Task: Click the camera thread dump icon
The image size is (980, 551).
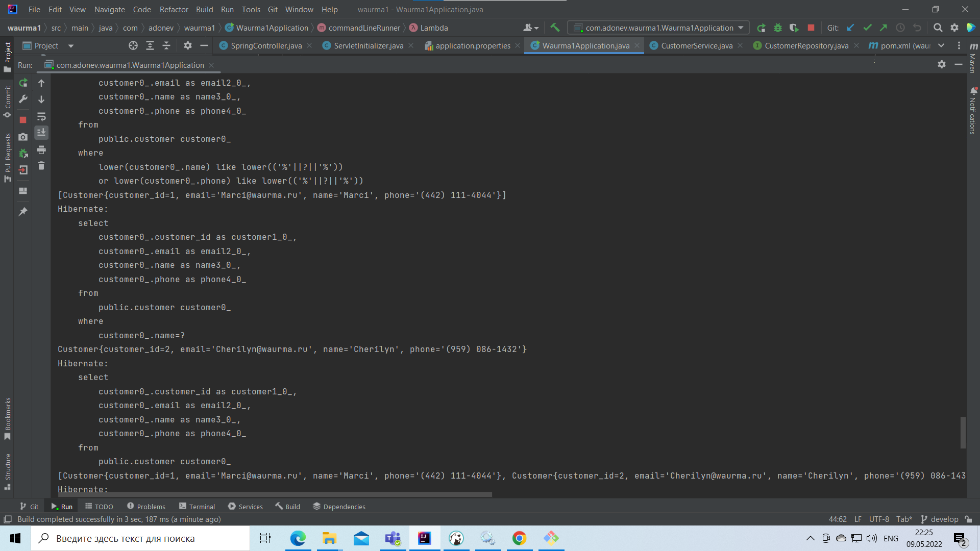Action: [23, 137]
